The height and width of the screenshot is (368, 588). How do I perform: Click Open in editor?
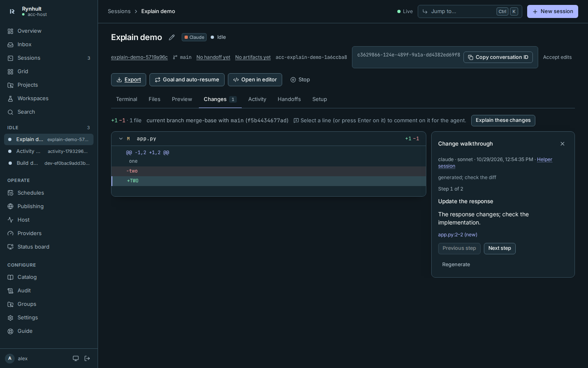(x=255, y=80)
